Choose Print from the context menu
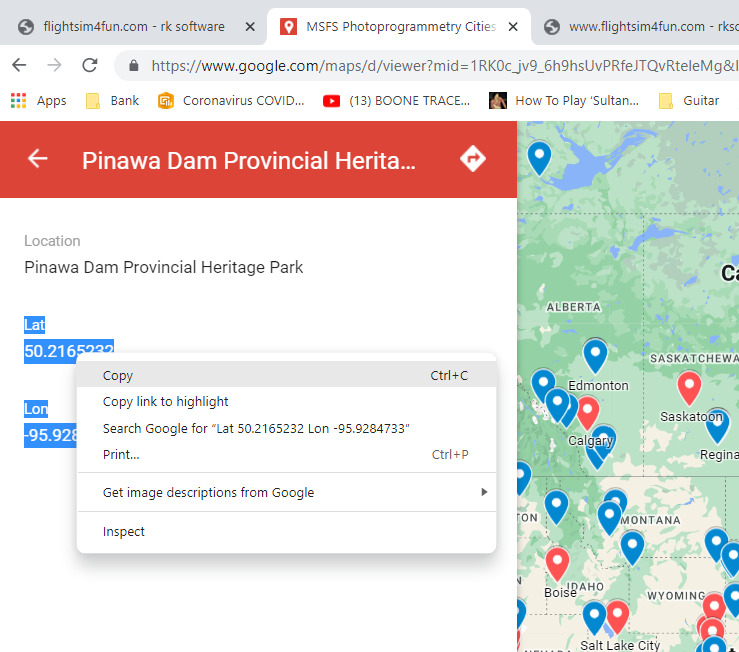 coord(121,455)
